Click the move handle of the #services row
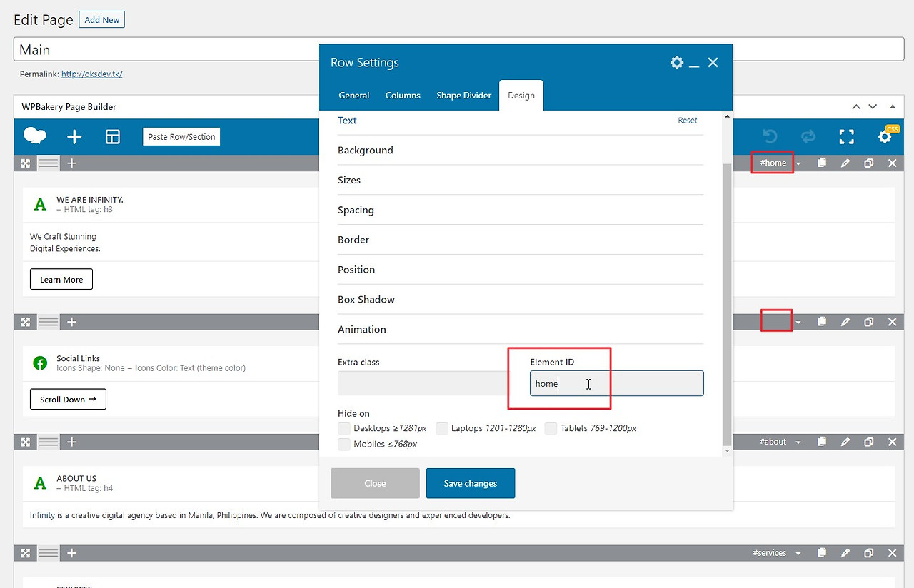This screenshot has width=914, height=588. 26,553
